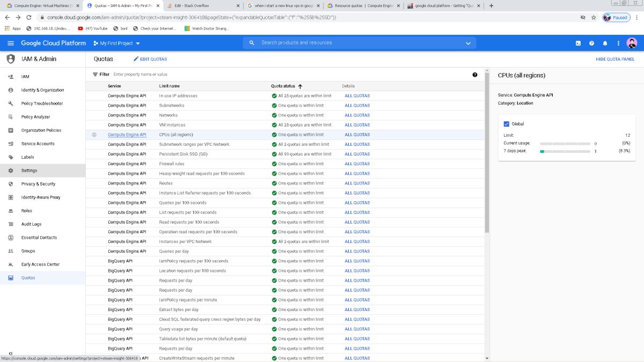Open a new browser tab
The height and width of the screenshot is (362, 644).
click(x=492, y=5)
